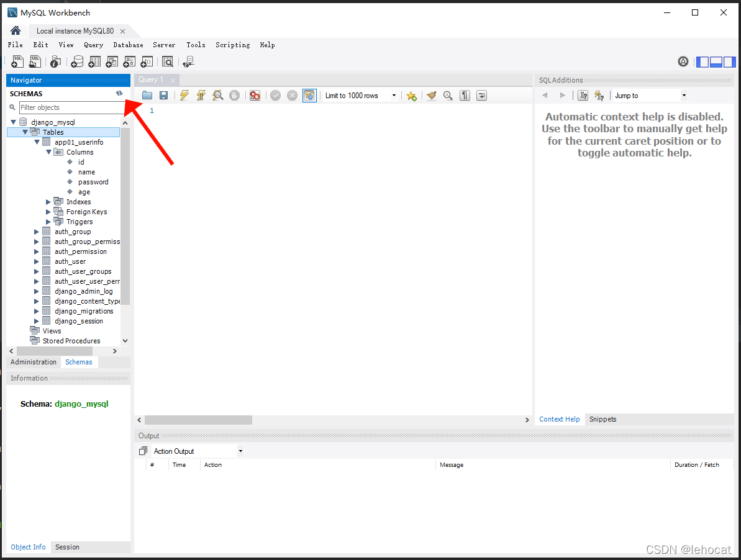
Task: Collapse the django_mysql schema
Action: coord(13,122)
